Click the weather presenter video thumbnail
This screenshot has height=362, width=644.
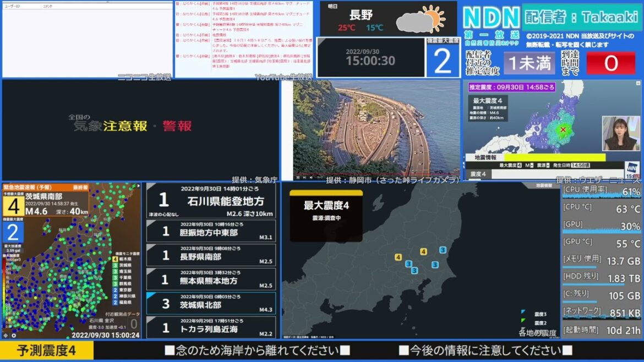pos(621,133)
